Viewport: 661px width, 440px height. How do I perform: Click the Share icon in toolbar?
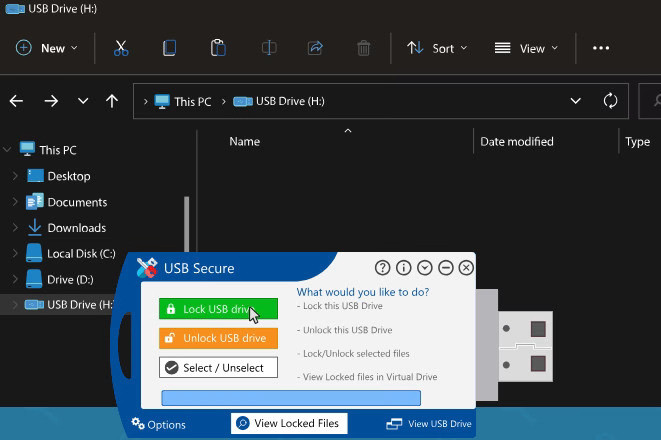(315, 48)
